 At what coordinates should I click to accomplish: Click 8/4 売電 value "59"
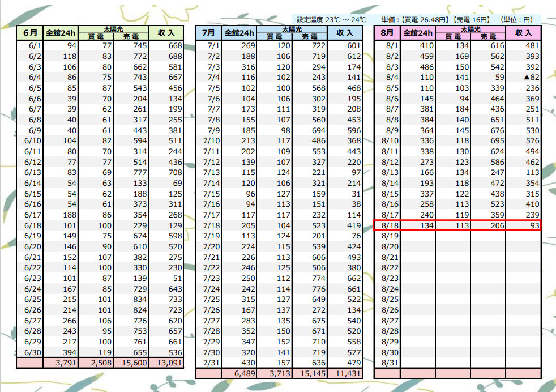(488, 78)
